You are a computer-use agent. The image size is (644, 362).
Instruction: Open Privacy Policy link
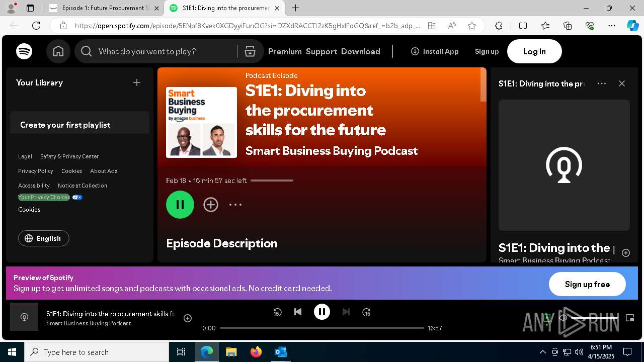coord(36,171)
